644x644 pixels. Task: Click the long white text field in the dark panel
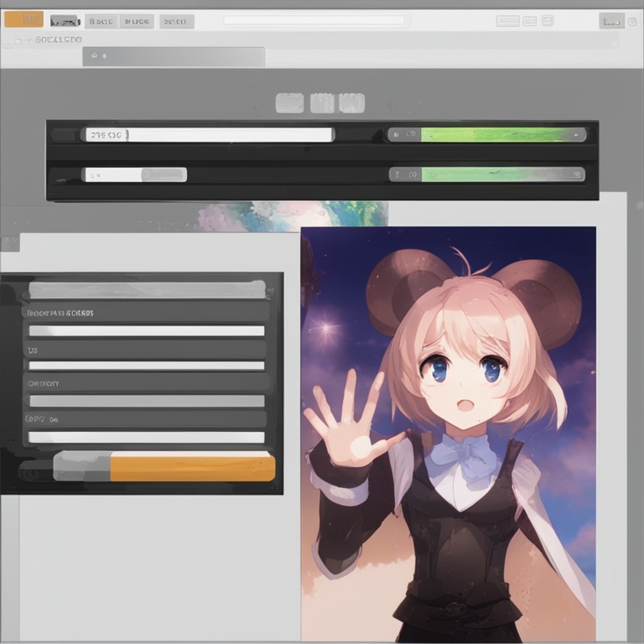[x=209, y=135]
